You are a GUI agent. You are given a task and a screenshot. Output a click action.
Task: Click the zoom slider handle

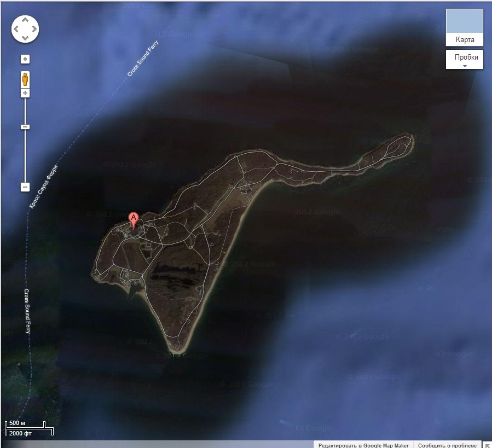tap(25, 127)
